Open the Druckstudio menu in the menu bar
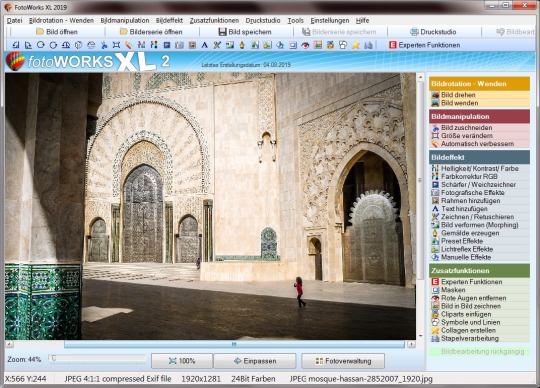The width and height of the screenshot is (540, 388). 263,21
